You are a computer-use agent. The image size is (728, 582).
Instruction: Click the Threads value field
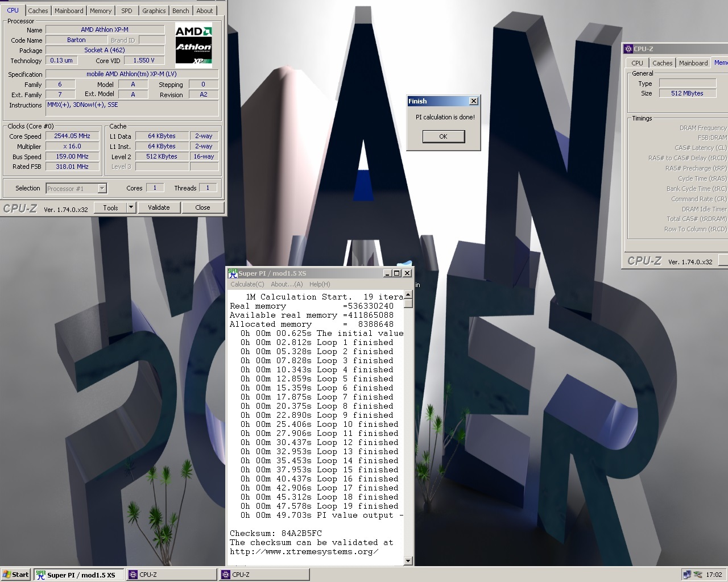(x=208, y=188)
